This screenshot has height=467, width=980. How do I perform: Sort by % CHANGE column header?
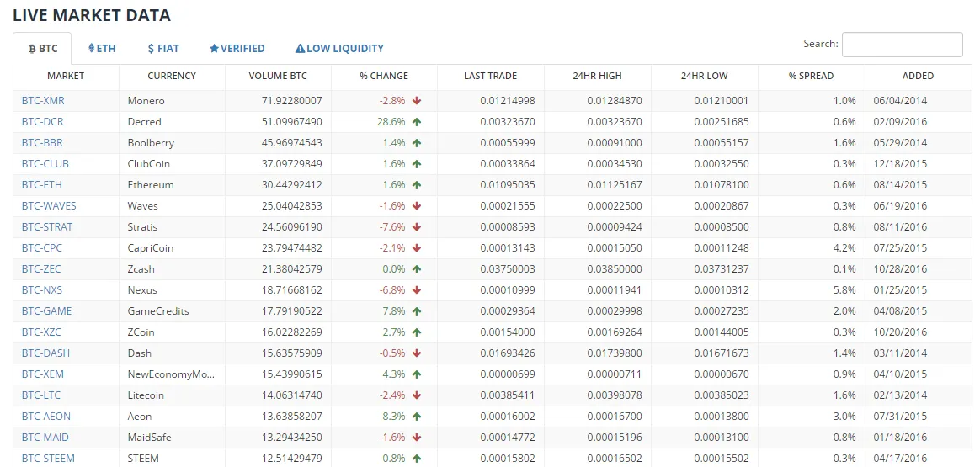[384, 76]
